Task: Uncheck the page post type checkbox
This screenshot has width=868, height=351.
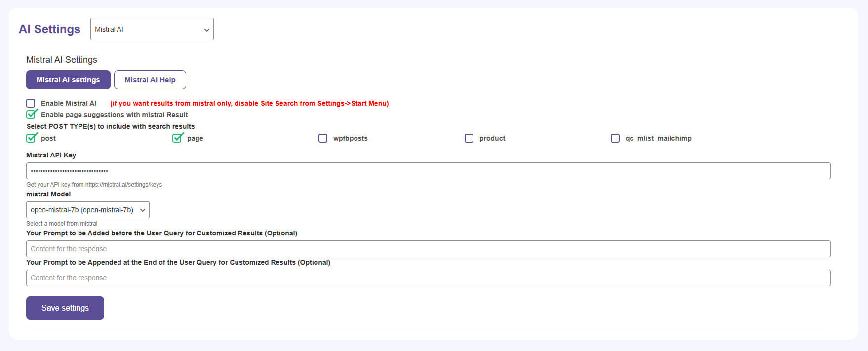Action: click(x=177, y=138)
